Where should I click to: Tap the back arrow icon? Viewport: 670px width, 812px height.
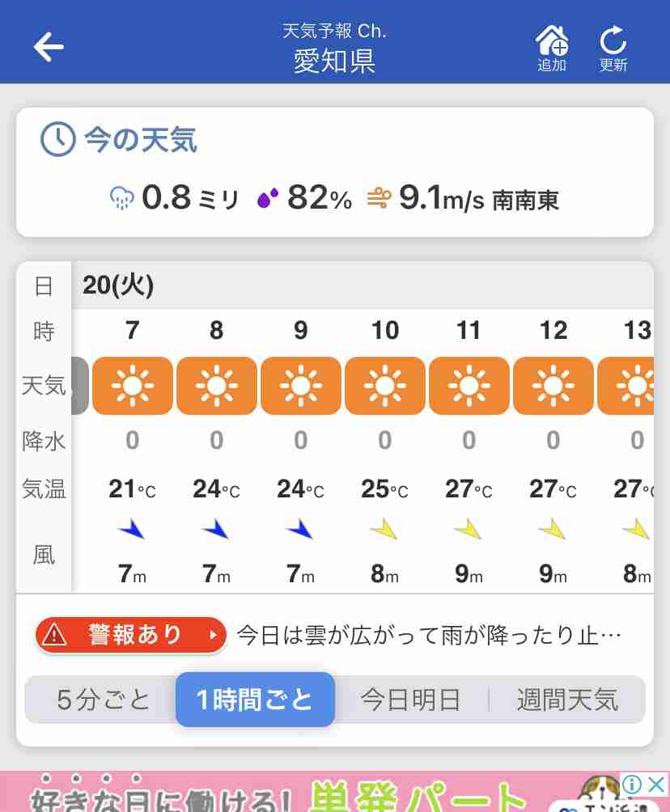coord(49,47)
